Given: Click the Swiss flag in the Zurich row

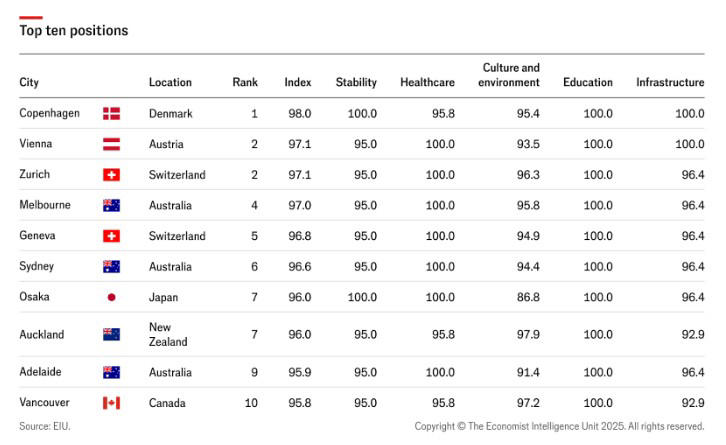Looking at the screenshot, I should 111,175.
